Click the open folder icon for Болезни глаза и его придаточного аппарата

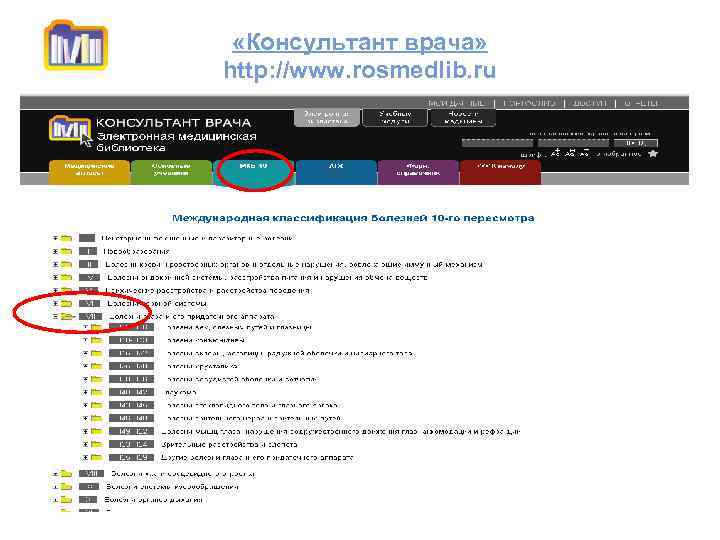68,316
